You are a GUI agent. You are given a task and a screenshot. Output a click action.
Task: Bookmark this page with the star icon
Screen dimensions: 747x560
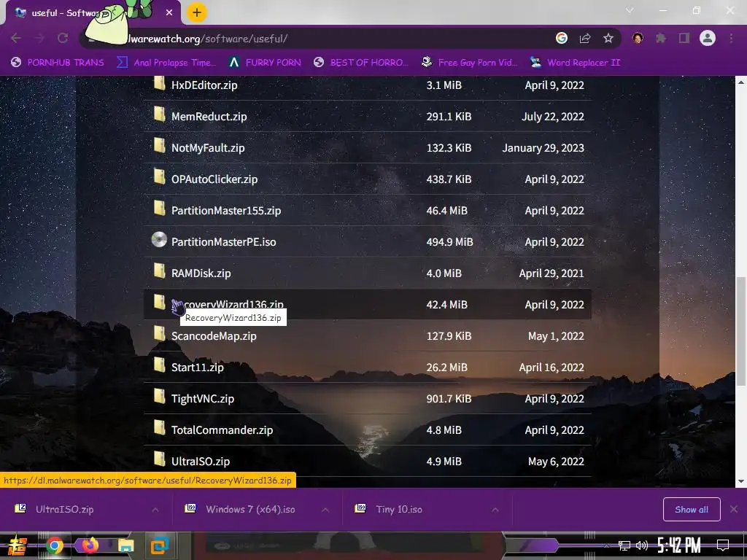pos(608,38)
